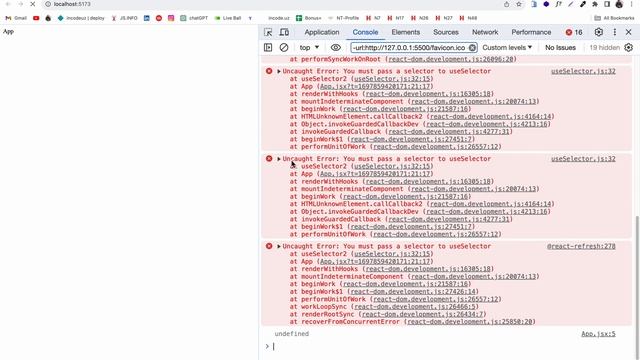Open the App.jsx:5 source link
The image size is (640, 360).
coord(598,334)
